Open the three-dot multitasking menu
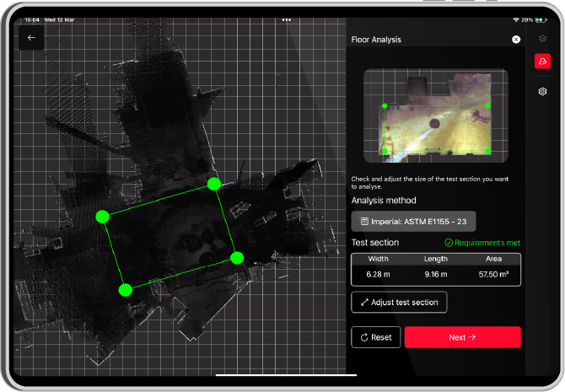This screenshot has height=392, width=565. click(287, 20)
